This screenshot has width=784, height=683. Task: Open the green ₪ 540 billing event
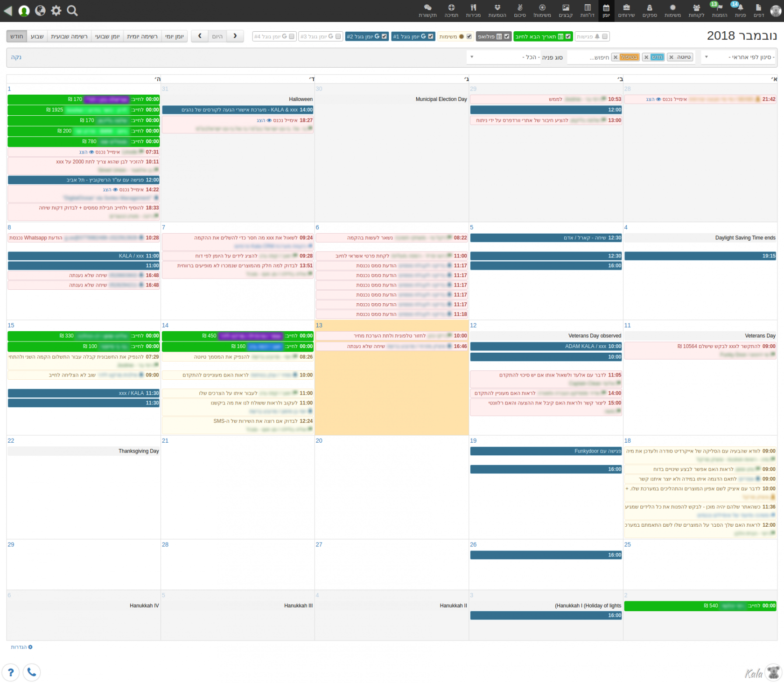point(700,606)
